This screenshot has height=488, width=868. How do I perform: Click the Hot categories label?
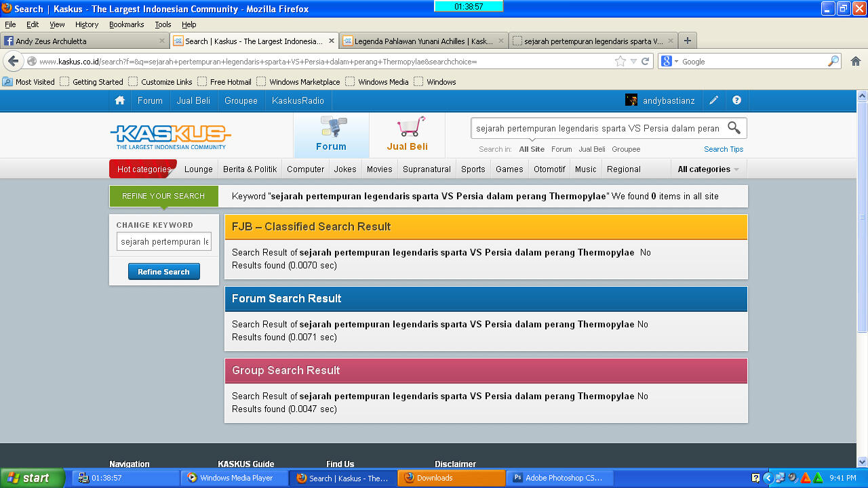pos(143,169)
